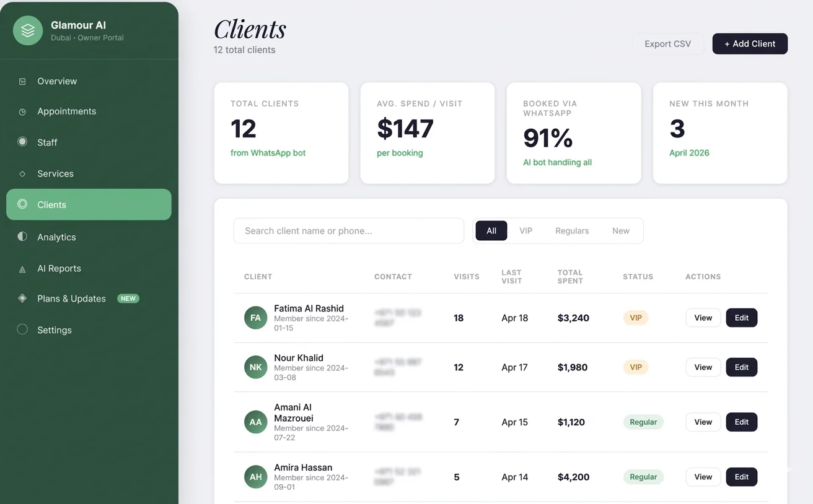View Nour Khalid's profile

703,367
